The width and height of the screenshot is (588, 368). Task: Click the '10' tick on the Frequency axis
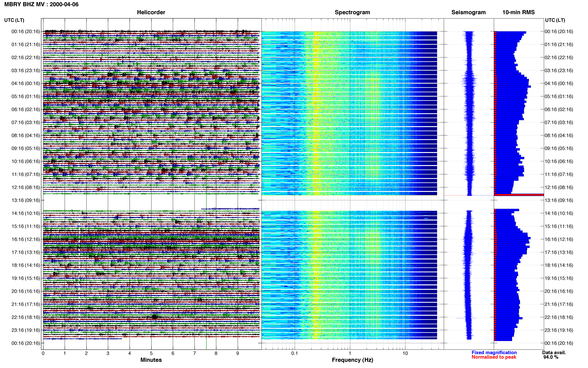coord(405,353)
